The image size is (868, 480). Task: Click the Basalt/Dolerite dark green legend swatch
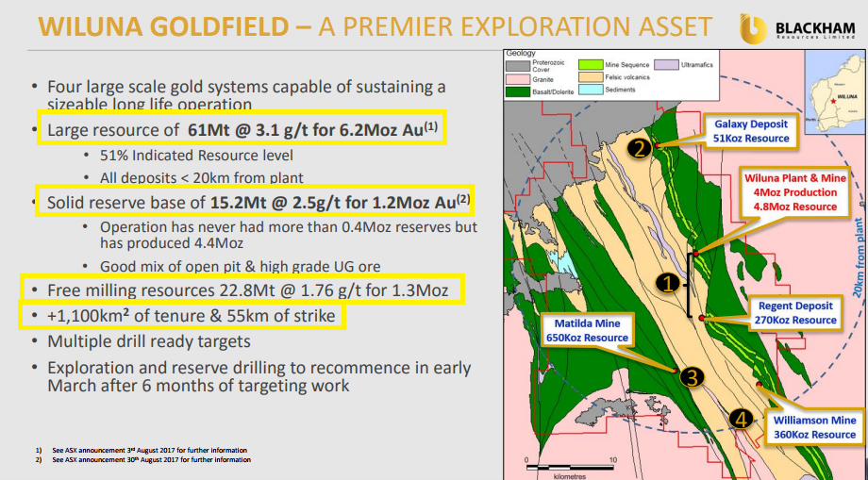(517, 91)
